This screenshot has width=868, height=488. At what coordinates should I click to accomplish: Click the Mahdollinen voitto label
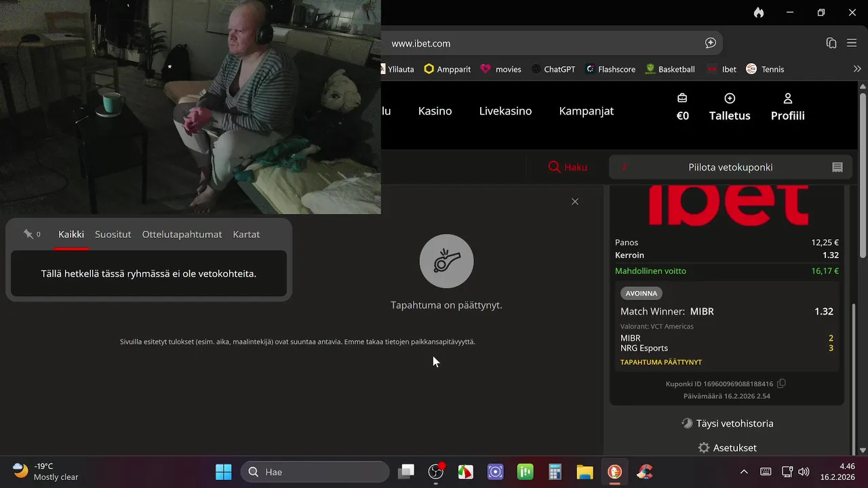(x=650, y=271)
